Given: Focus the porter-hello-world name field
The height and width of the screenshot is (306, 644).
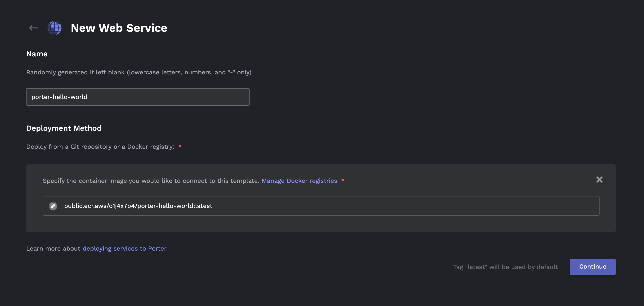Looking at the screenshot, I should (x=138, y=97).
